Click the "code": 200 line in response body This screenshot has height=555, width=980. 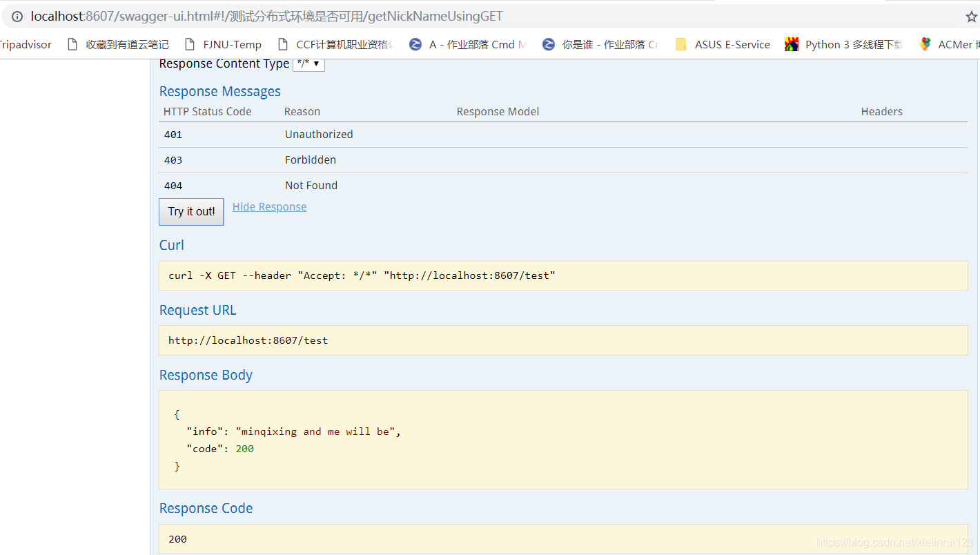(220, 449)
